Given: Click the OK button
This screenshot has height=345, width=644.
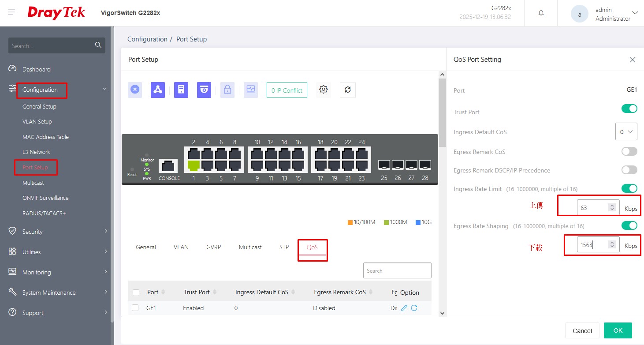Looking at the screenshot, I should click(618, 330).
